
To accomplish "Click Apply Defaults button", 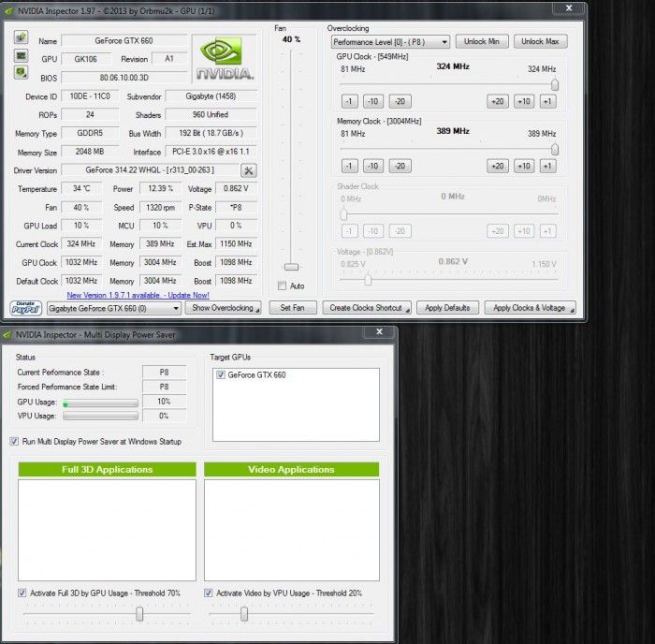I will (447, 308).
